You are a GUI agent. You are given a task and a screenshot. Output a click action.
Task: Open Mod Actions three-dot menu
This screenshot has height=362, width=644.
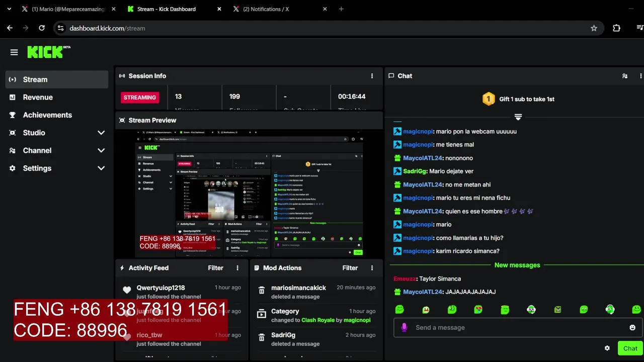(372, 268)
